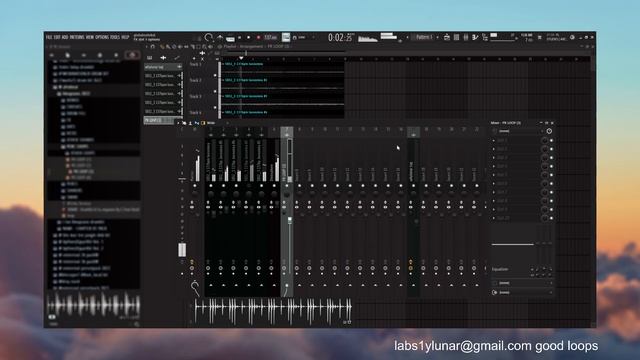Open the ADD menu
The height and width of the screenshot is (360, 640).
point(65,37)
